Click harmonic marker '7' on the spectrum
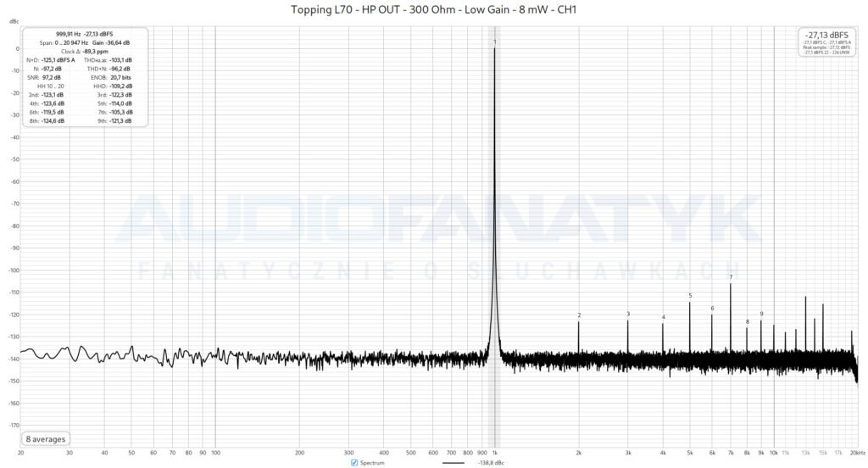The image size is (868, 468). click(731, 277)
